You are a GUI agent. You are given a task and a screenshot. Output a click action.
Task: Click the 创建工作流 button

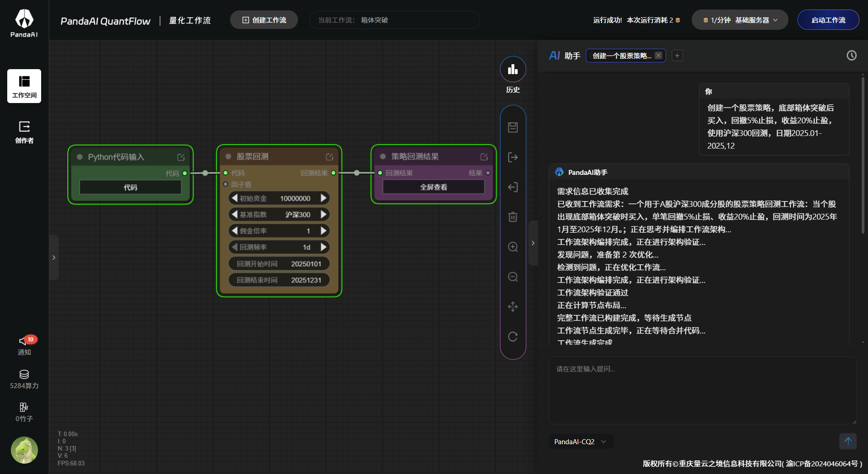tap(264, 20)
